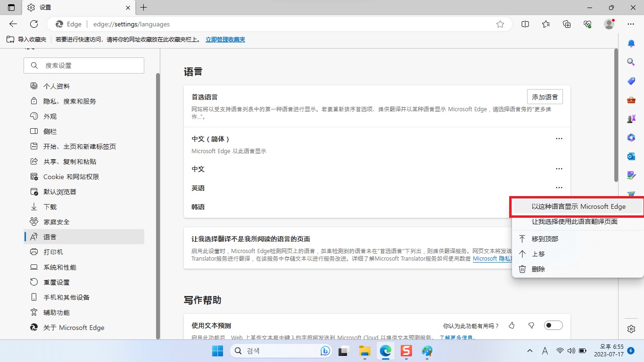
Task: Open 默认浏览器 settings section
Action: click(x=84, y=192)
